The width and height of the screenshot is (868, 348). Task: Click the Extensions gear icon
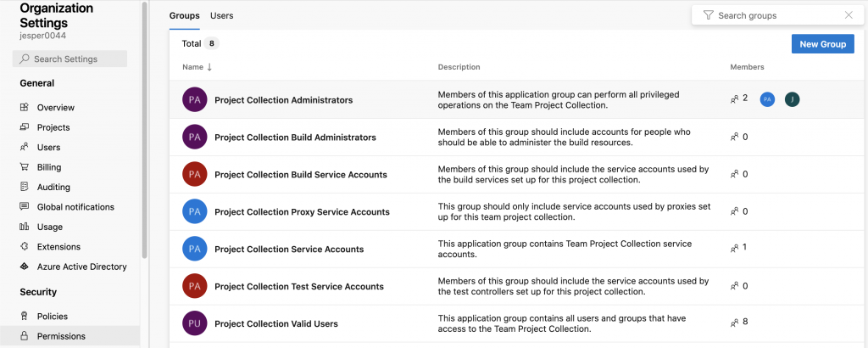(25, 247)
